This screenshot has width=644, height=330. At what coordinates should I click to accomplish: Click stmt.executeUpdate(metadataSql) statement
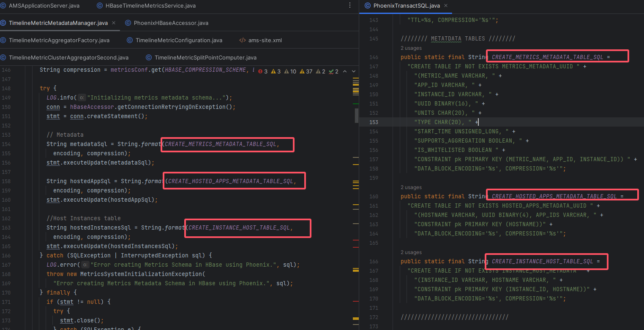coord(101,162)
